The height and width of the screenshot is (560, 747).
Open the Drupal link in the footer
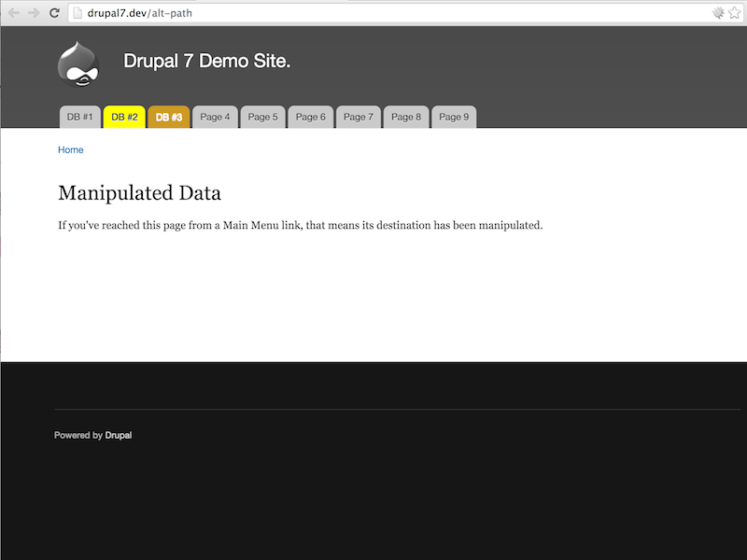click(x=120, y=435)
